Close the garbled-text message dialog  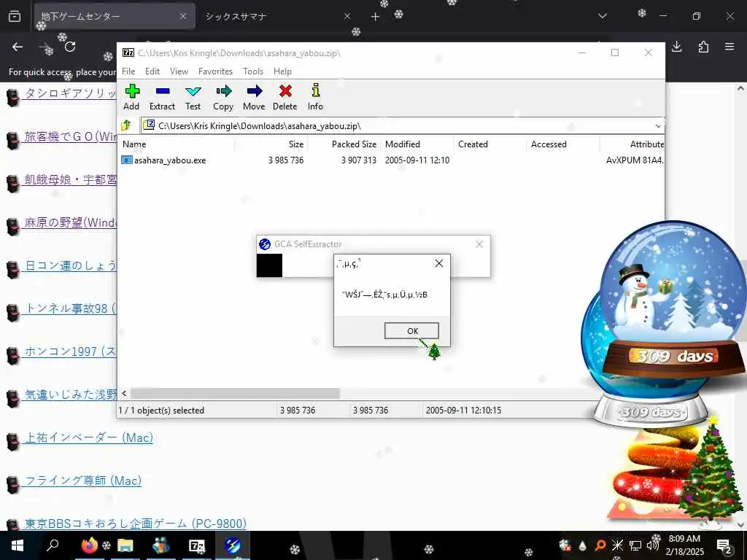439,263
